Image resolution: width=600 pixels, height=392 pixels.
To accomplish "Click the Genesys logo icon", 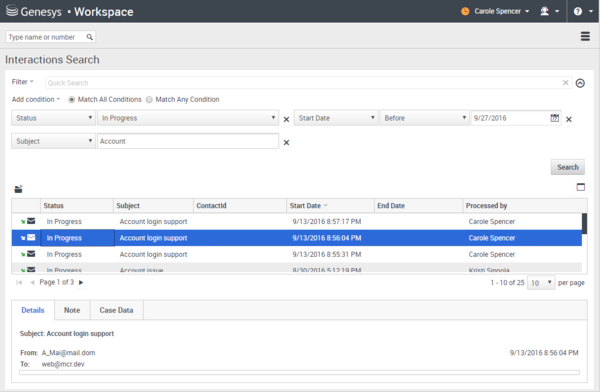I will (12, 11).
